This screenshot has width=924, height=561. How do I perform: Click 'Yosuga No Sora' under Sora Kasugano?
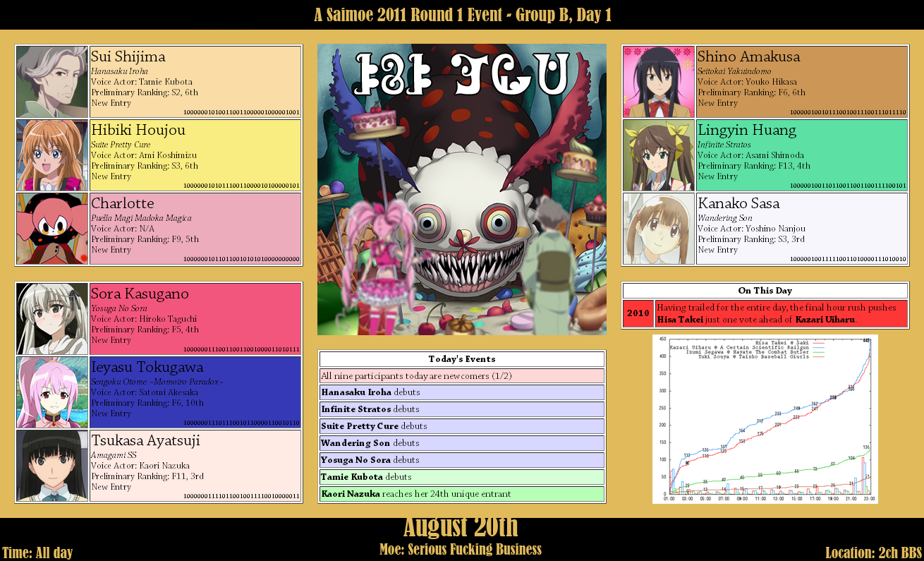coord(118,308)
